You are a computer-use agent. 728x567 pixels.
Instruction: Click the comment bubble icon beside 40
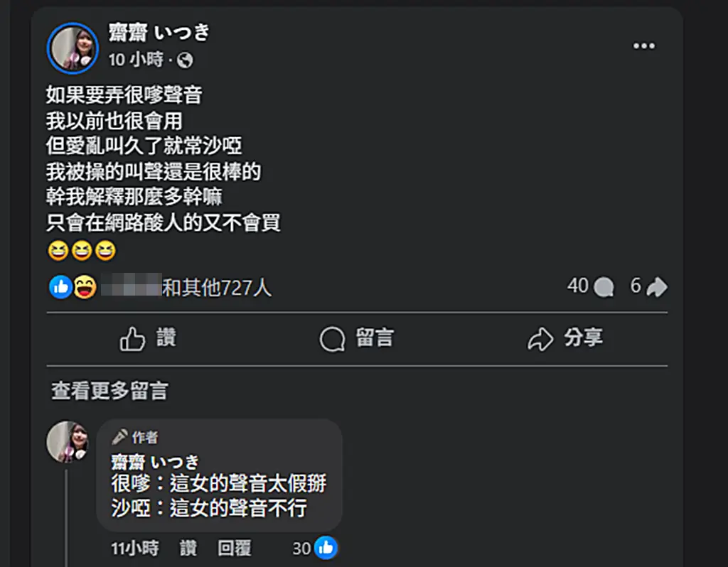tap(604, 287)
